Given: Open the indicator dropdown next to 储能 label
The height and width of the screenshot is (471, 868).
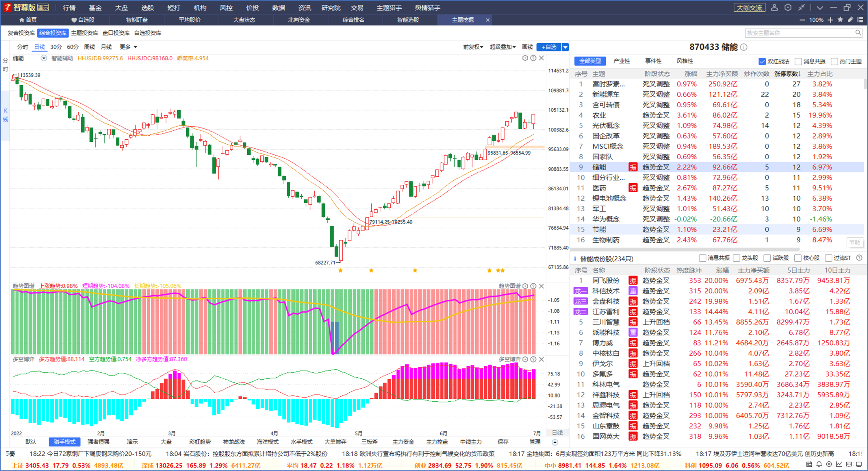Looking at the screenshot, I should (44, 58).
